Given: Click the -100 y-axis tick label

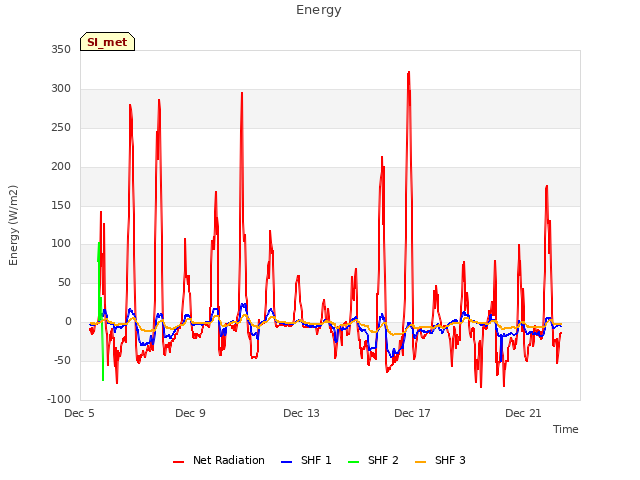Looking at the screenshot, I should click(59, 400).
